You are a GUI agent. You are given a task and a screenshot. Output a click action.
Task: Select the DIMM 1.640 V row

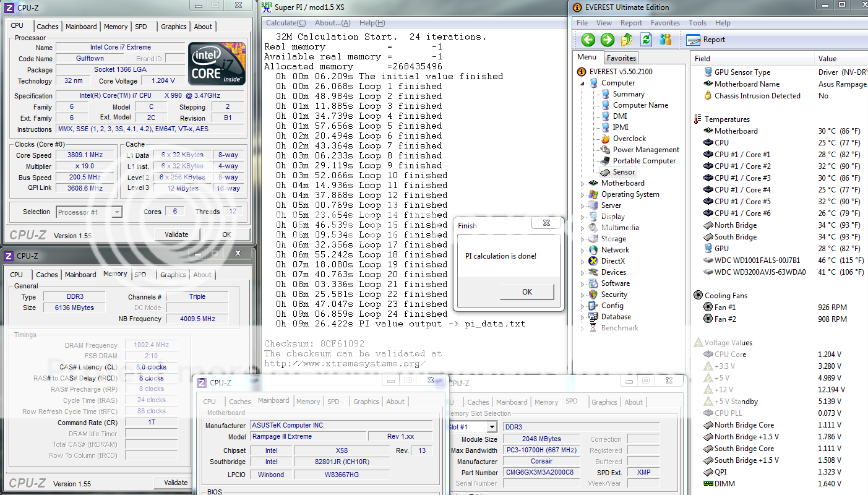pos(781,484)
